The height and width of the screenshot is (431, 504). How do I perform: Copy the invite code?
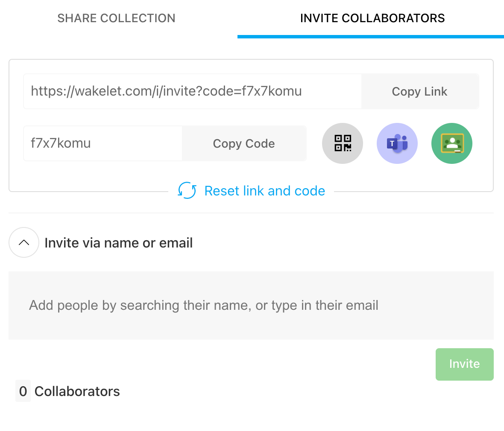pyautogui.click(x=244, y=143)
